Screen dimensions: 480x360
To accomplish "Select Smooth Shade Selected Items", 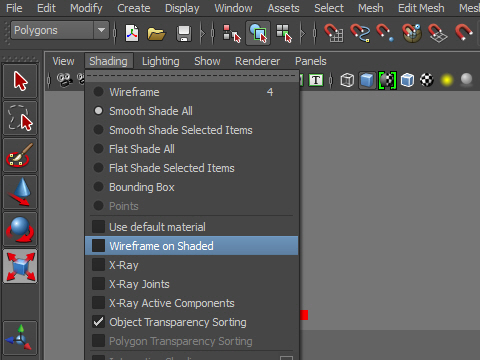I will click(x=192, y=130).
